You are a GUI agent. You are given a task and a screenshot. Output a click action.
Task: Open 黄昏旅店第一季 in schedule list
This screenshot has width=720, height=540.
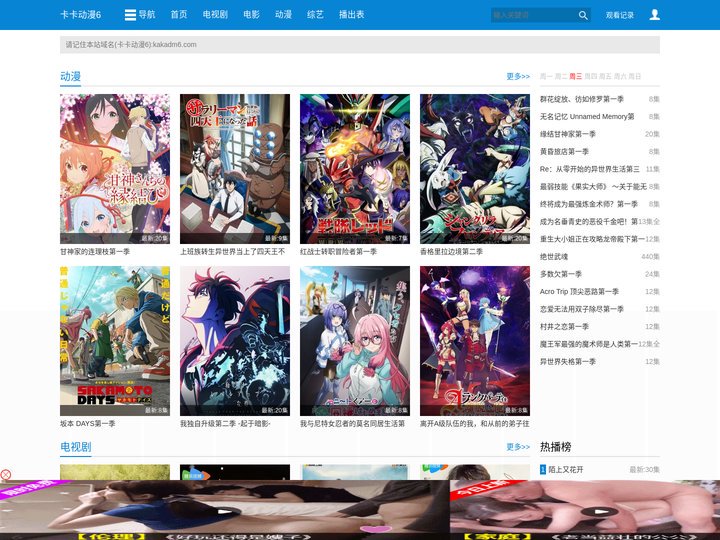pyautogui.click(x=564, y=152)
